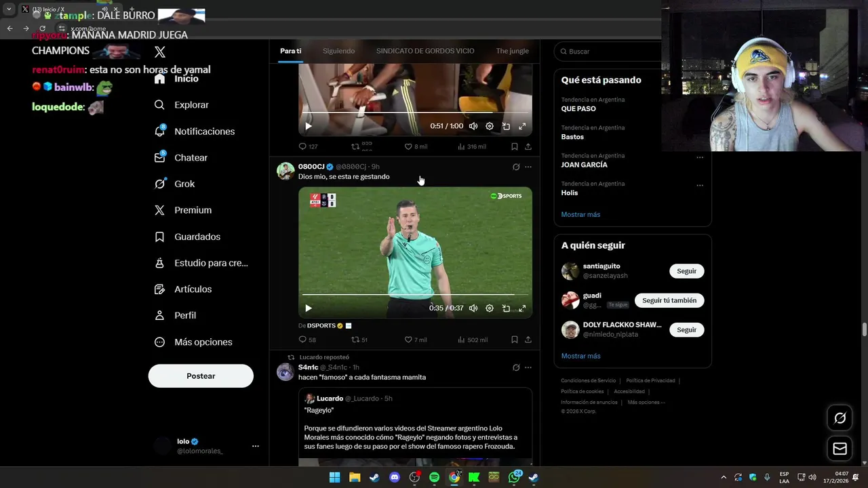Open Grok explain icon on 0800CJ post
The height and width of the screenshot is (488, 868).
[x=516, y=167]
